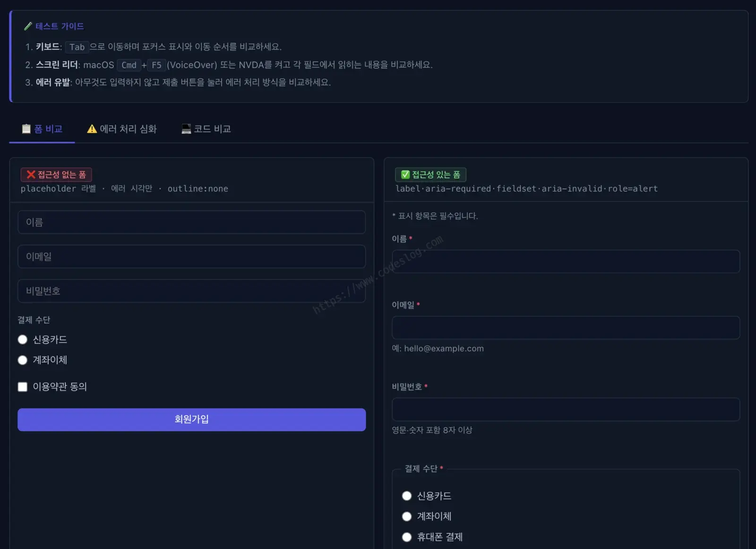Screen dimensions: 756x549
Task: Click the 테스트 가이드 heading text
Action: pos(60,26)
